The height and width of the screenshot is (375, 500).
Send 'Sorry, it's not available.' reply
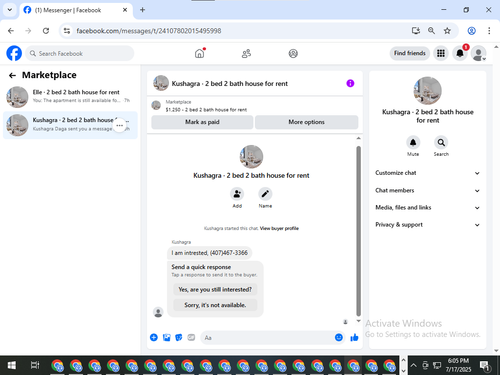(215, 305)
